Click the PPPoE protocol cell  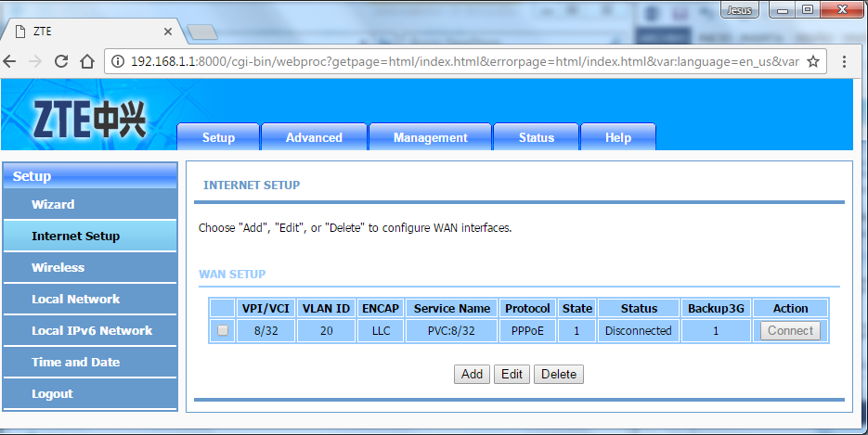point(527,330)
